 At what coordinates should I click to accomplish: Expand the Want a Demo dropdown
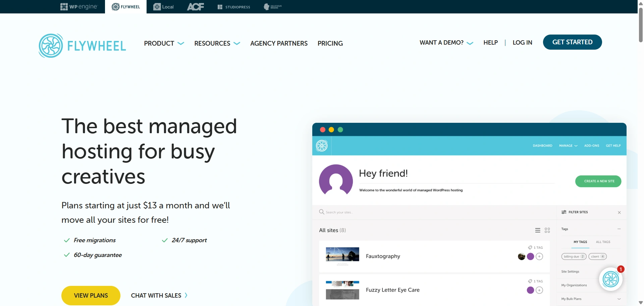tap(446, 43)
